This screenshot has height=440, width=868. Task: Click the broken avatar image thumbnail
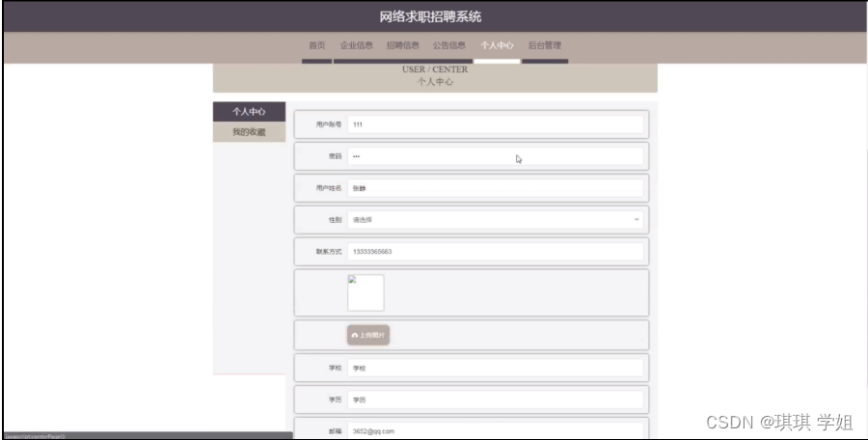point(366,292)
